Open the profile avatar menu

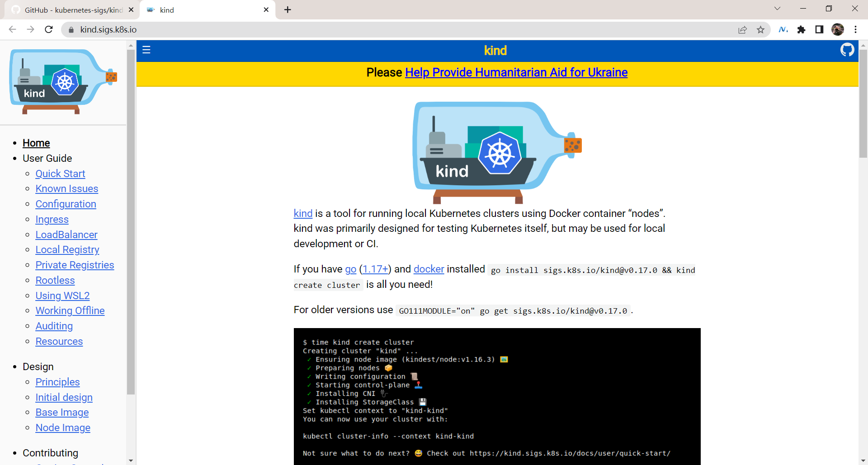click(838, 29)
